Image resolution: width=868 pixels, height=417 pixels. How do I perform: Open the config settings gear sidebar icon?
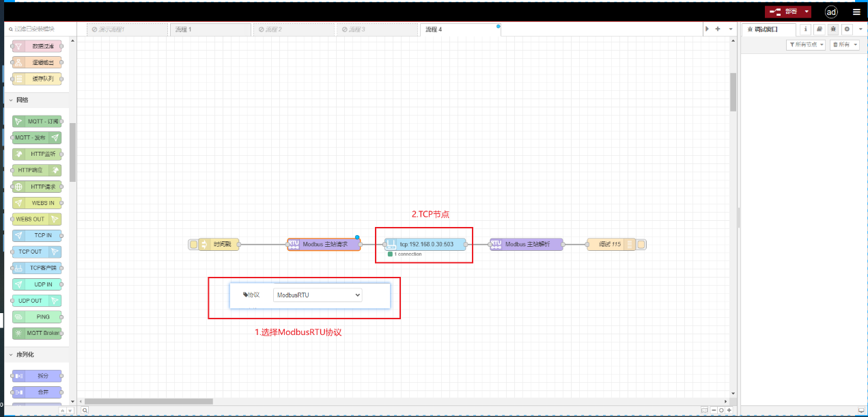coord(847,29)
